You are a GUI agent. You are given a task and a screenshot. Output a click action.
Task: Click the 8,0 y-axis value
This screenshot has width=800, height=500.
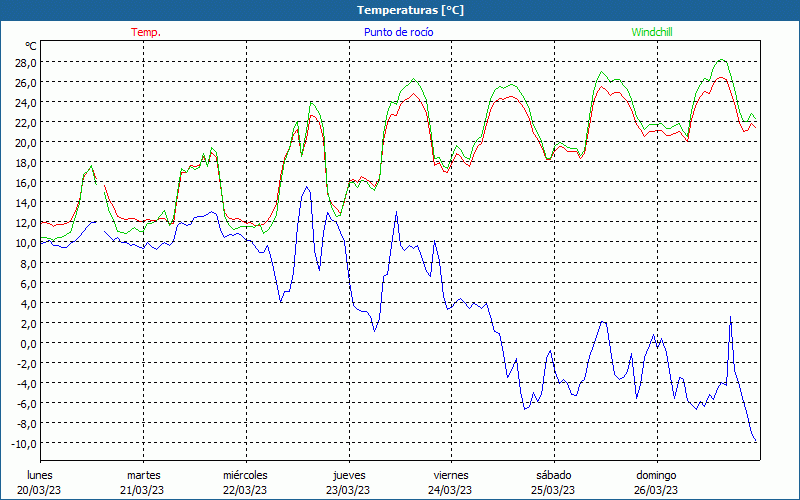point(29,263)
